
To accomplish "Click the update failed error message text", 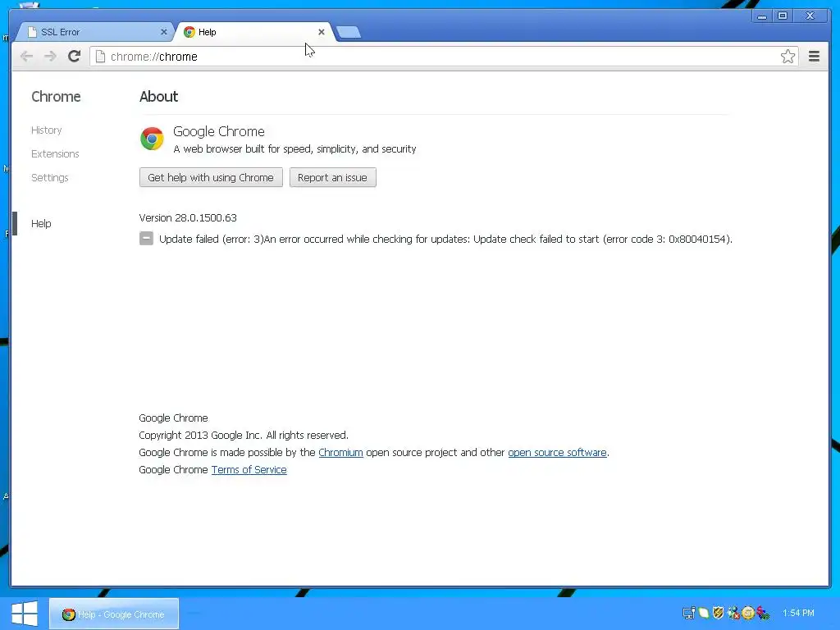I will 445,239.
